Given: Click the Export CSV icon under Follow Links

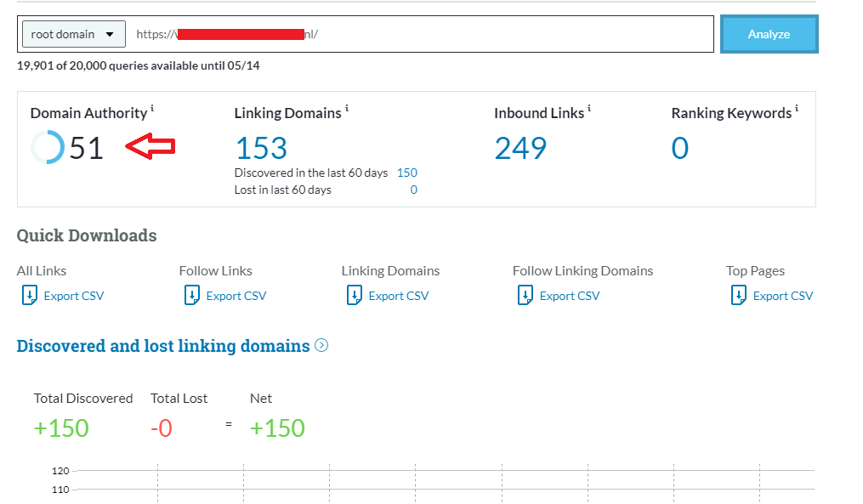Looking at the screenshot, I should tap(191, 295).
